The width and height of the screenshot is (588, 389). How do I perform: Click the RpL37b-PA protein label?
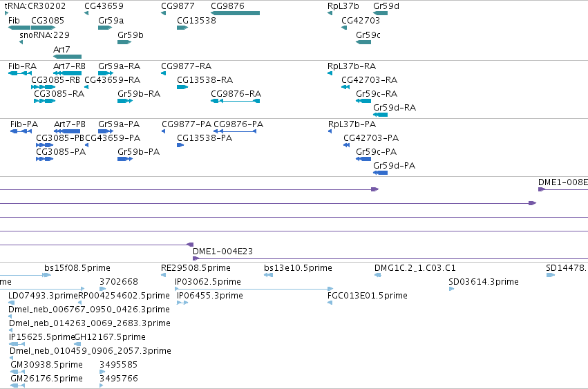point(352,124)
